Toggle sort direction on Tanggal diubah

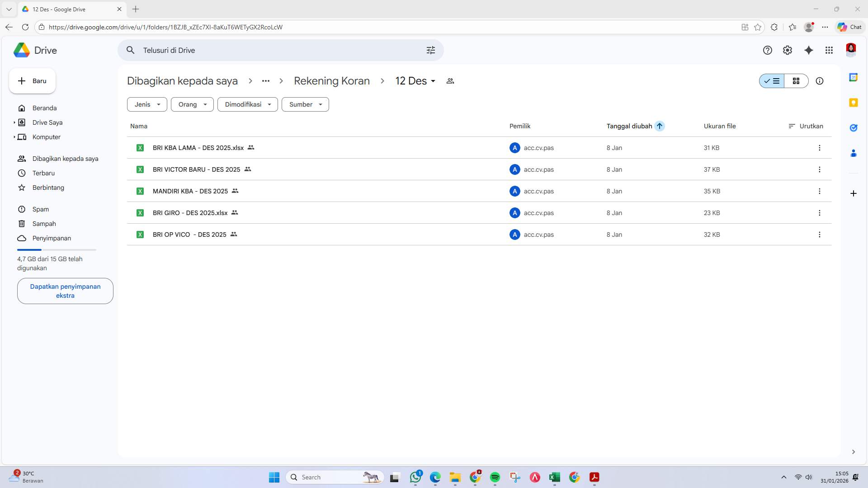(660, 126)
